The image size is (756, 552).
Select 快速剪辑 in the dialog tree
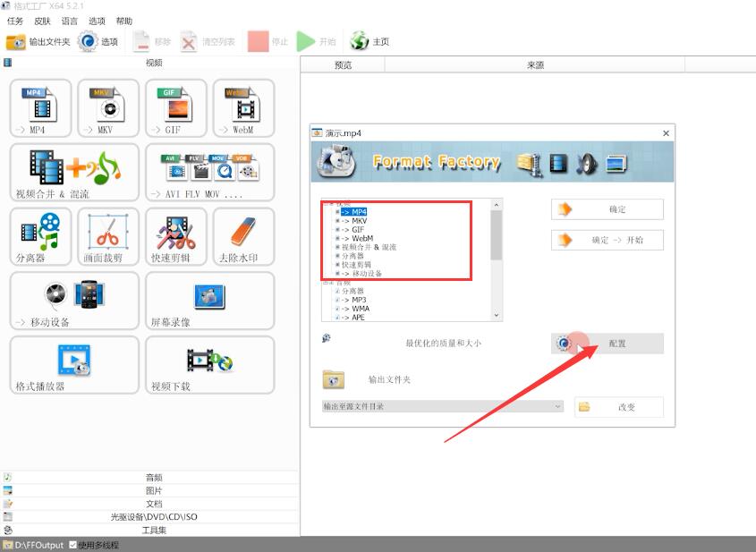[356, 265]
